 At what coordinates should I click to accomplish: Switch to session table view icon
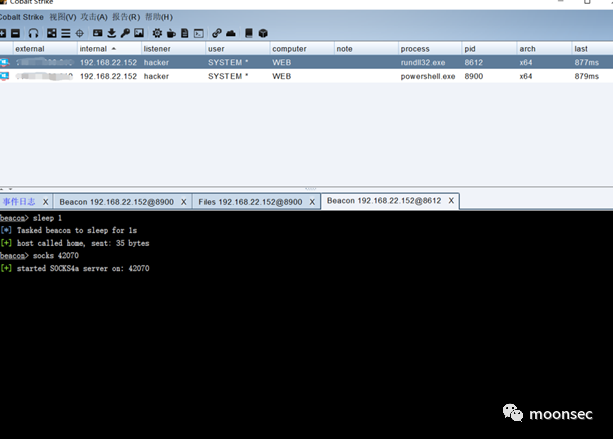[66, 33]
